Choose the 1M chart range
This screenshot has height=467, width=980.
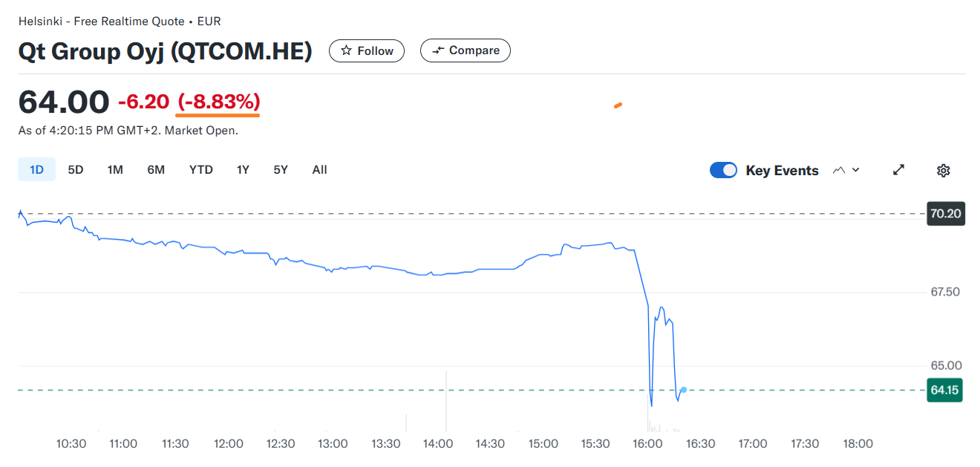point(115,170)
